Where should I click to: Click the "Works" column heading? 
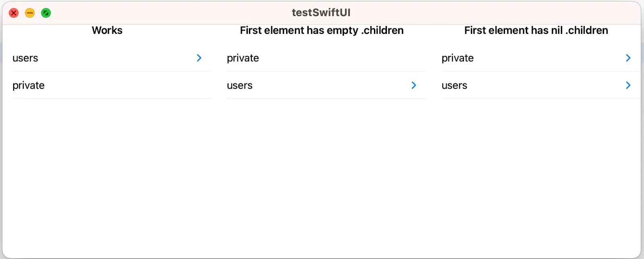pos(107,30)
